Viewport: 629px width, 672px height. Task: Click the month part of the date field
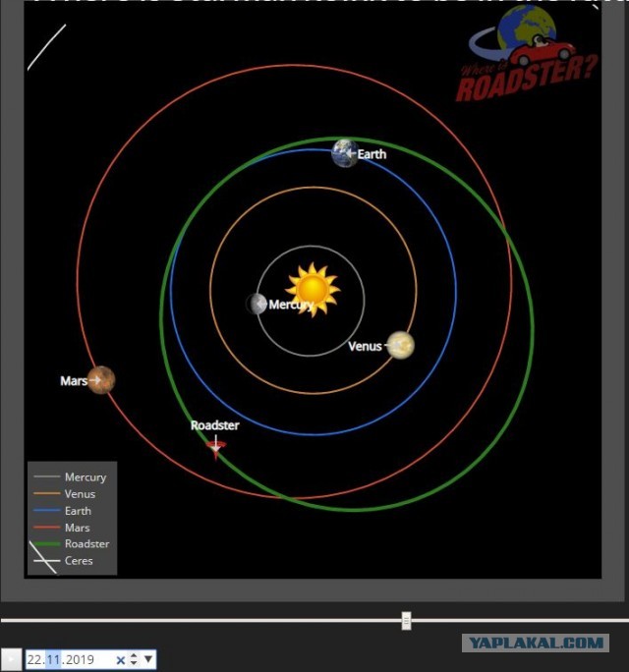pos(53,659)
